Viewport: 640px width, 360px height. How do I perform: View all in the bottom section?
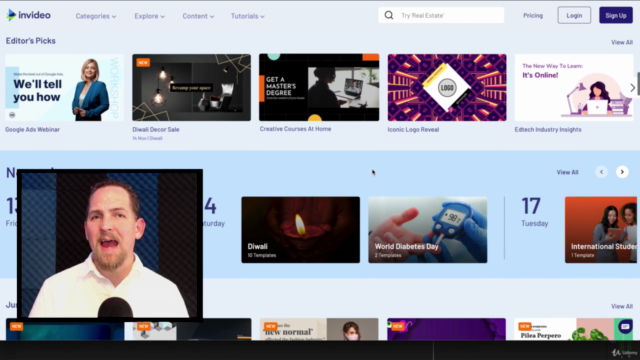tap(622, 306)
